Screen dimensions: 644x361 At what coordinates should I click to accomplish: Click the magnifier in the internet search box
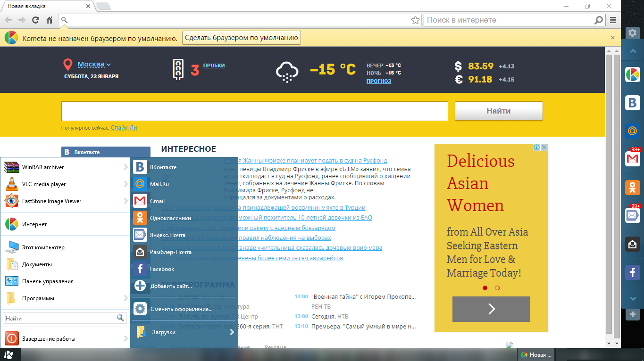pos(598,20)
